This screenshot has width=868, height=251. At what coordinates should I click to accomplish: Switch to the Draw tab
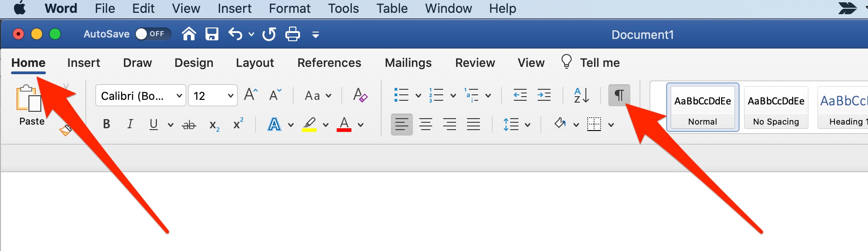[138, 63]
